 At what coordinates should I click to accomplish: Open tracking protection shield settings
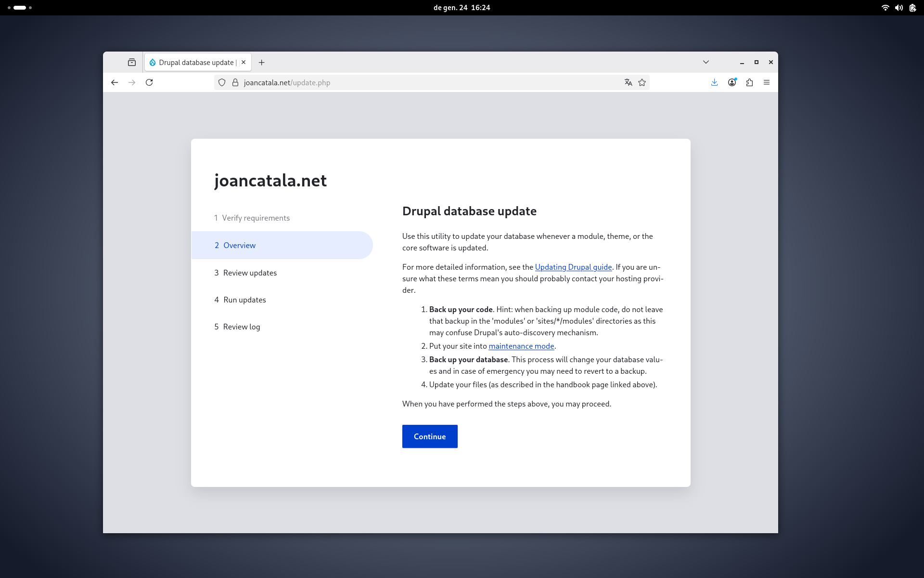click(222, 82)
